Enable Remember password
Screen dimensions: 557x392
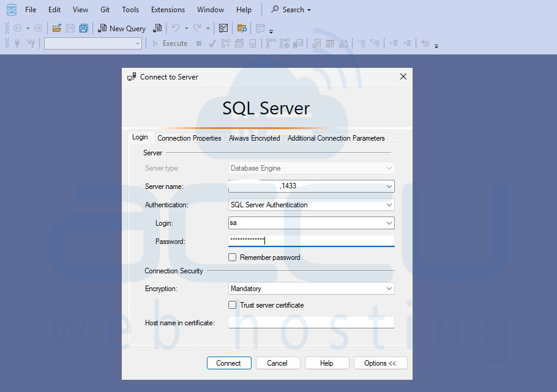(232, 257)
